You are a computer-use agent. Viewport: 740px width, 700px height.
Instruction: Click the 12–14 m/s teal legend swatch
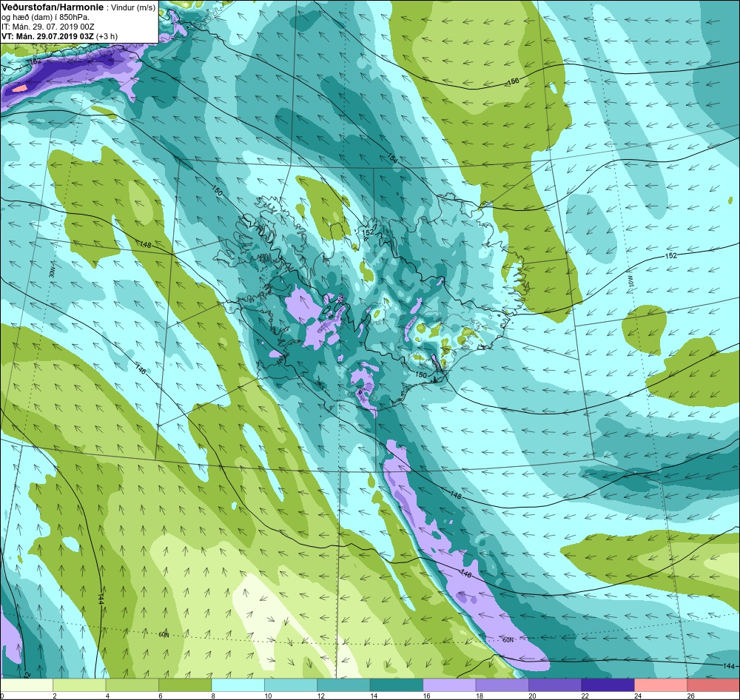tap(343, 684)
